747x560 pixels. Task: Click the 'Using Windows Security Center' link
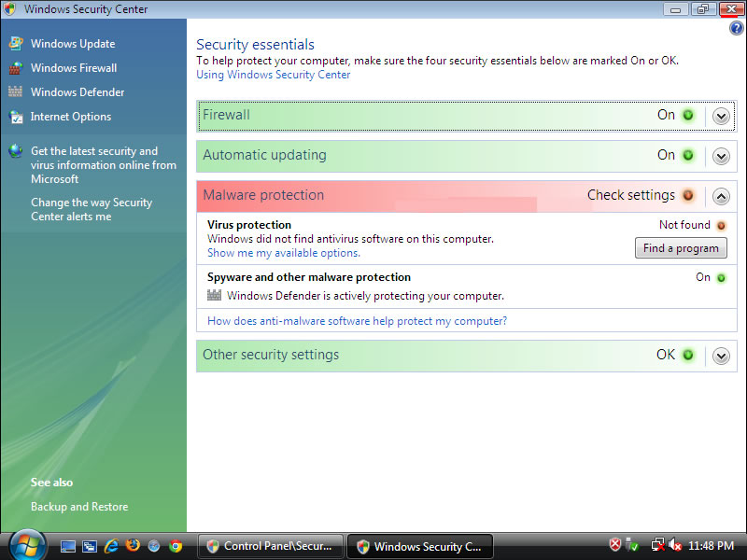tap(273, 75)
